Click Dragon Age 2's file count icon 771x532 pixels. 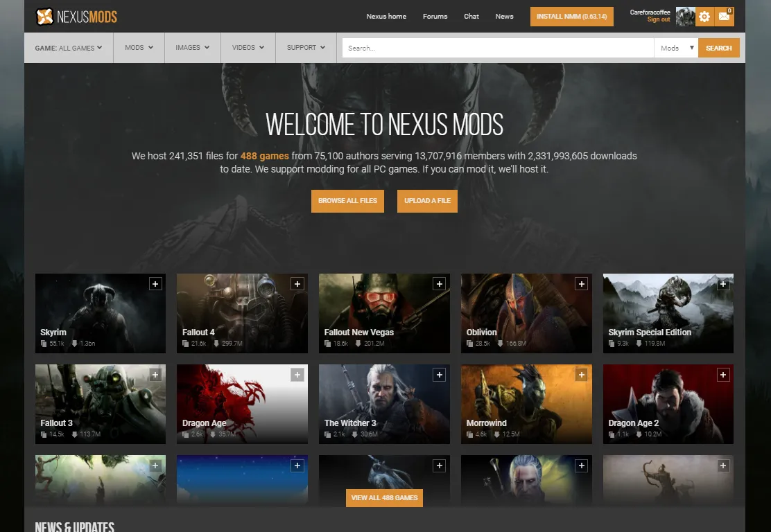point(612,435)
